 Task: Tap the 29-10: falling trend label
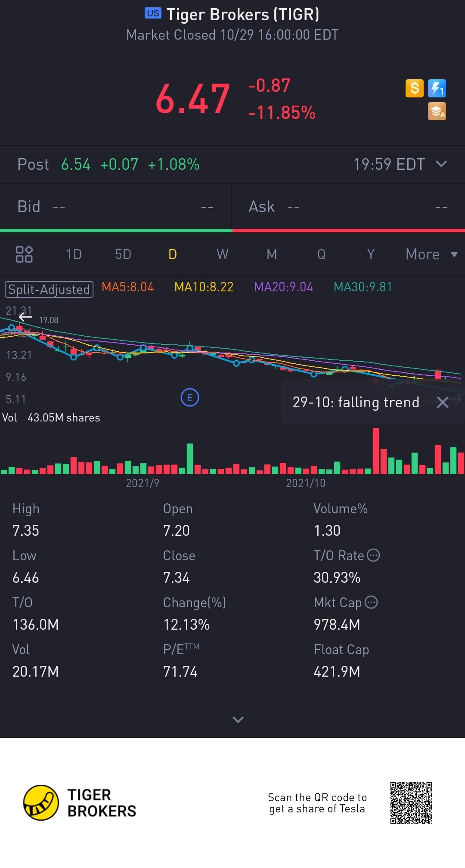coord(356,402)
